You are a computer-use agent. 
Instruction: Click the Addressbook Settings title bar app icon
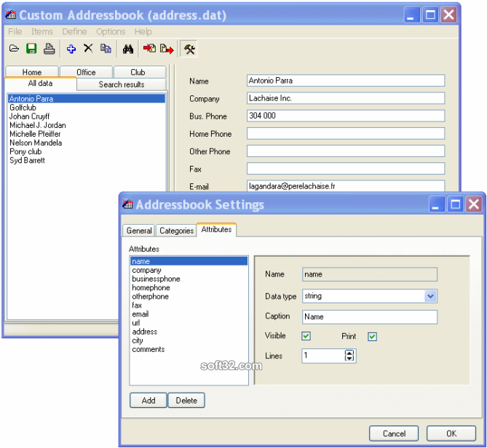click(127, 204)
